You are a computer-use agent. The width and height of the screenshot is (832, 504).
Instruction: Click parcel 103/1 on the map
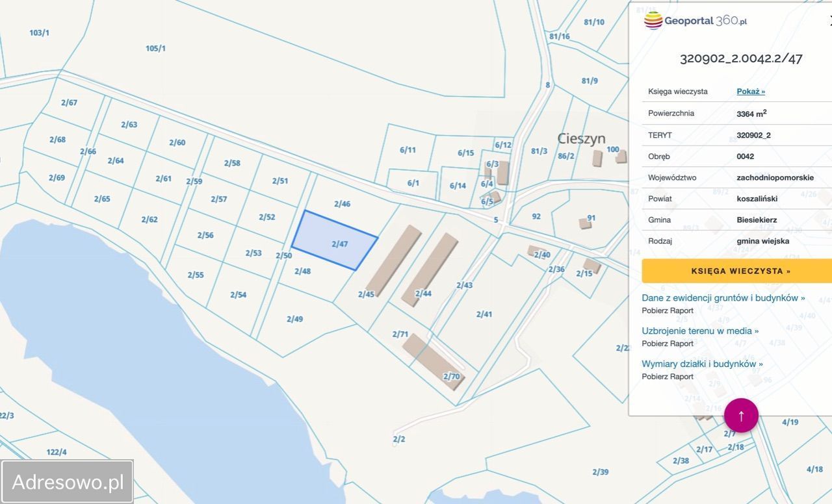(x=39, y=32)
